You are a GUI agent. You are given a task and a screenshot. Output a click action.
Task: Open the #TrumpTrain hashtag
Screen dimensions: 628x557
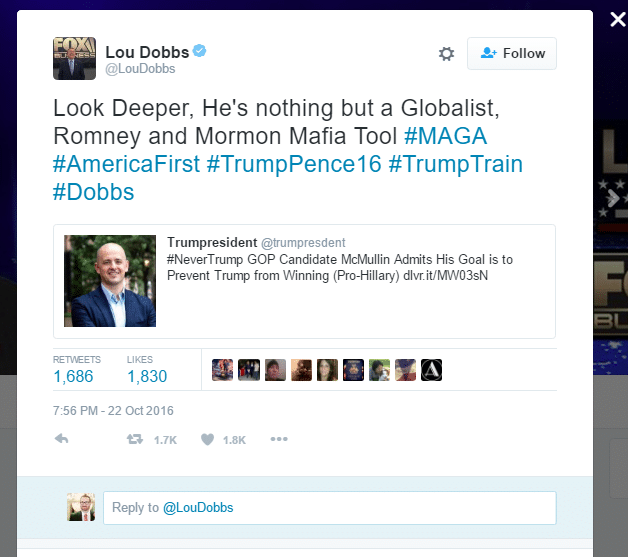pos(455,164)
